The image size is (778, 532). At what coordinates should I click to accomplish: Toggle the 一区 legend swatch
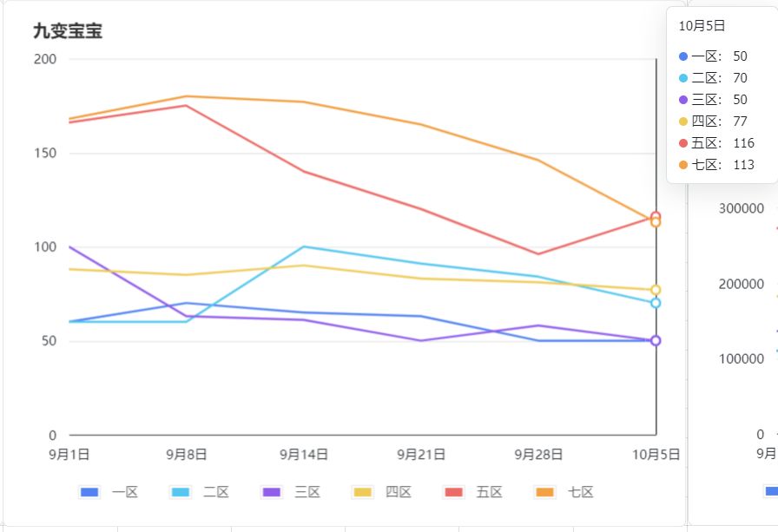point(89,492)
